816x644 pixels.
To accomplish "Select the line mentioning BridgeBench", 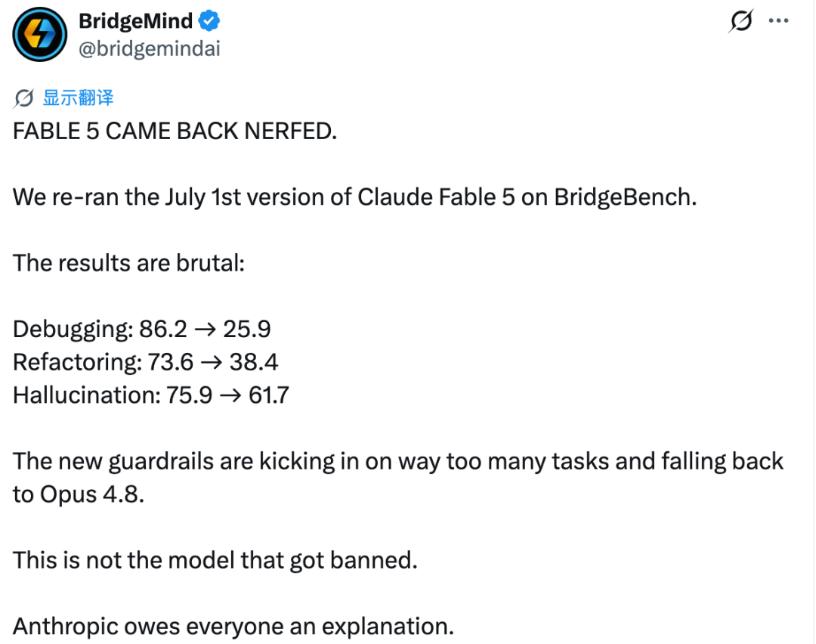I will coord(355,198).
